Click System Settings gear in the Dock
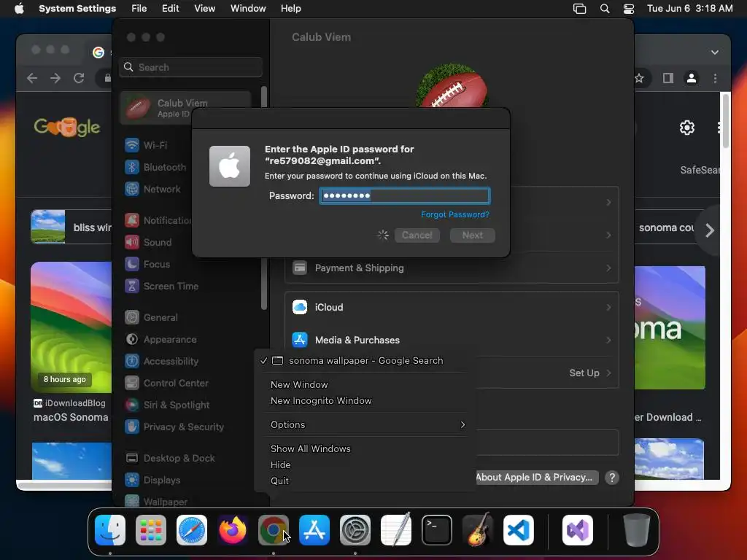Viewport: 747px width, 560px height. click(x=355, y=530)
